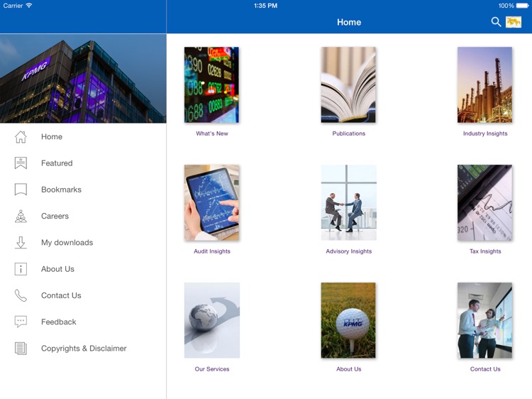Click the My downloads arrow icon
Screen dimensions: 532x399
click(x=21, y=243)
